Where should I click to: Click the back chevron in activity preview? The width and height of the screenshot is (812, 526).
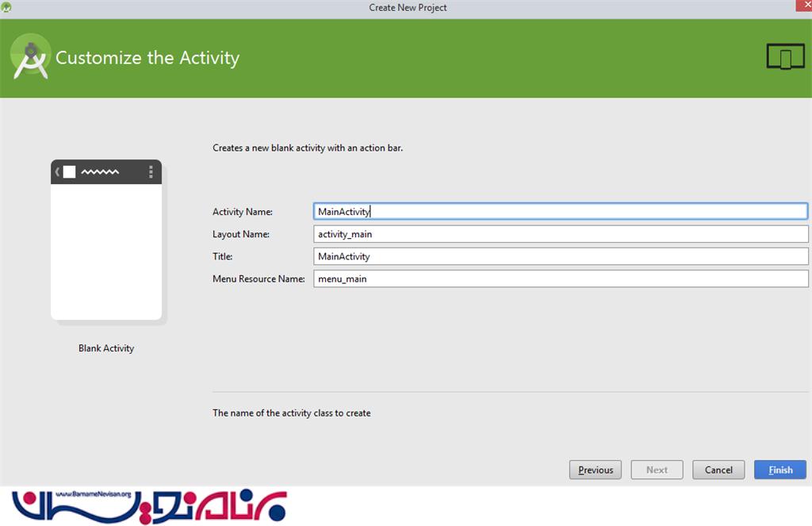(57, 171)
